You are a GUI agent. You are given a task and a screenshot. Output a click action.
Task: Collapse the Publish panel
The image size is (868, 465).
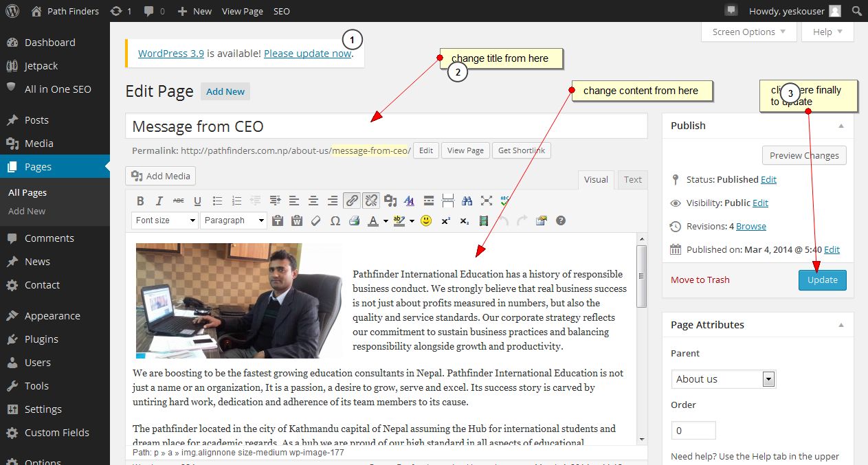[841, 126]
